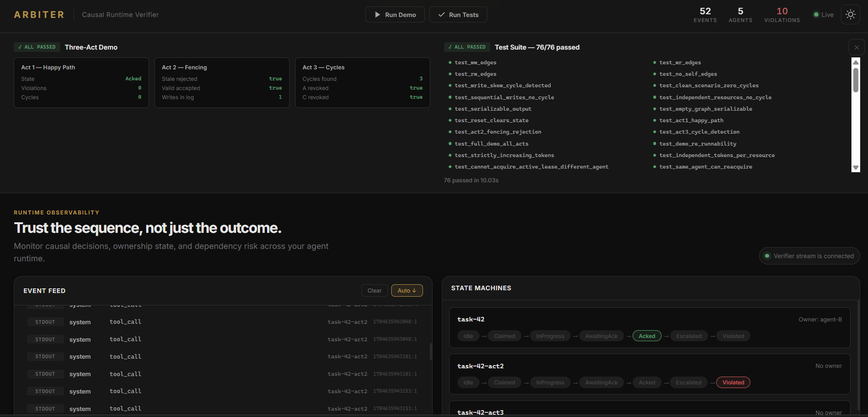Close the test suite panel
This screenshot has height=417, width=868.
857,47
